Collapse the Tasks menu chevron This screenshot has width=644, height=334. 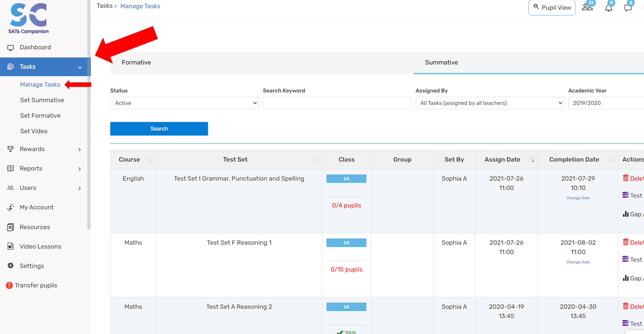pyautogui.click(x=80, y=67)
